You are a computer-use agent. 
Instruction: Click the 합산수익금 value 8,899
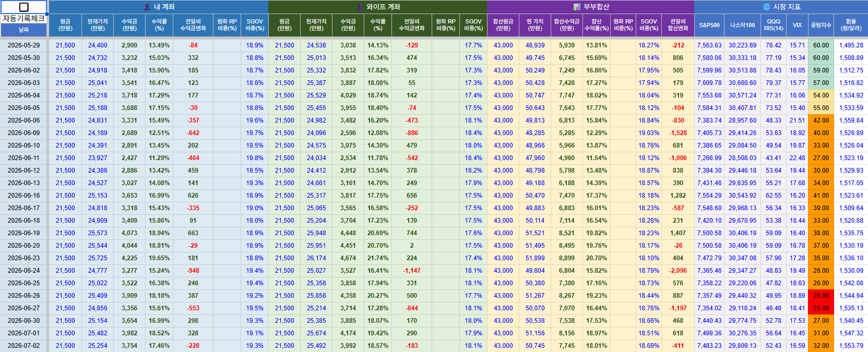tap(567, 258)
